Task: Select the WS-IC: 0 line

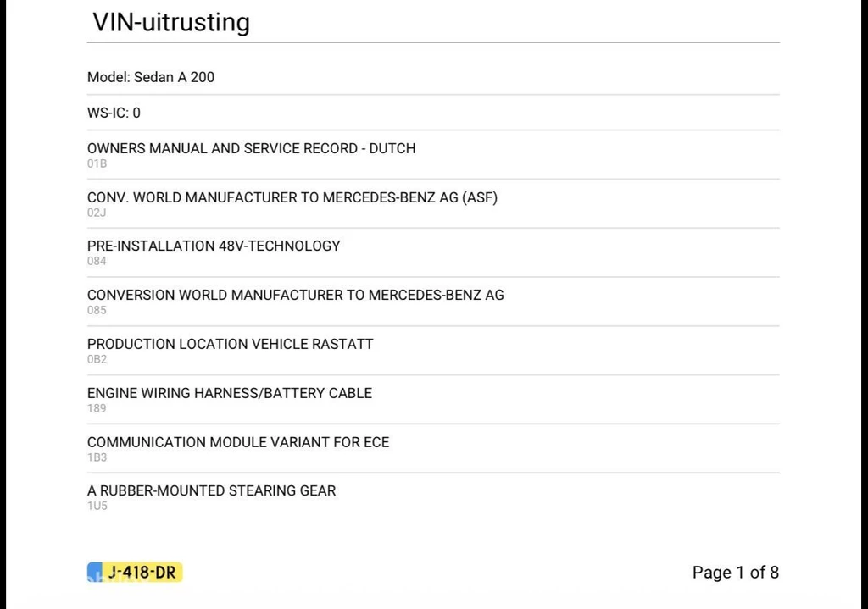Action: (114, 113)
